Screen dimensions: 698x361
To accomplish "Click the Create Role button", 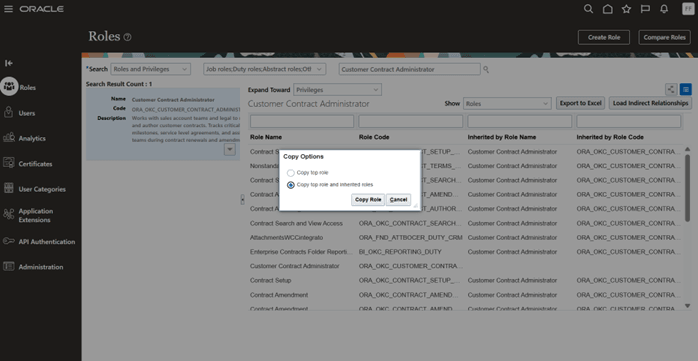I will tap(604, 37).
